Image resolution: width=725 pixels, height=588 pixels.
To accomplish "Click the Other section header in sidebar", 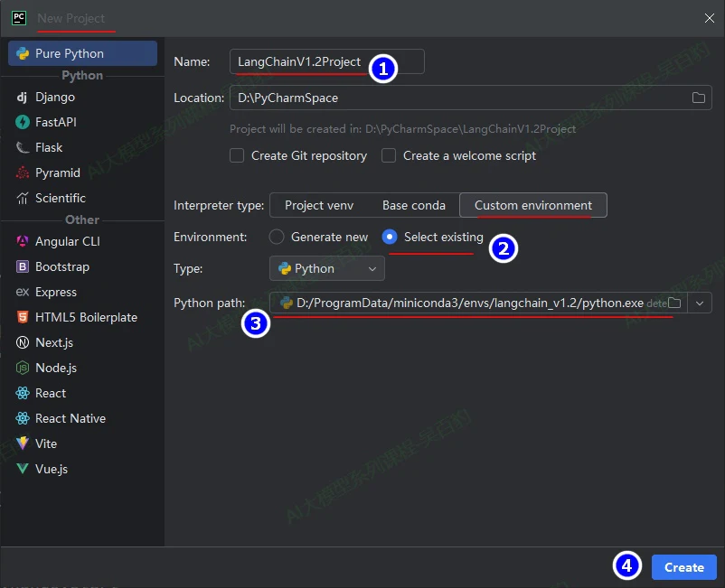I will [x=82, y=219].
